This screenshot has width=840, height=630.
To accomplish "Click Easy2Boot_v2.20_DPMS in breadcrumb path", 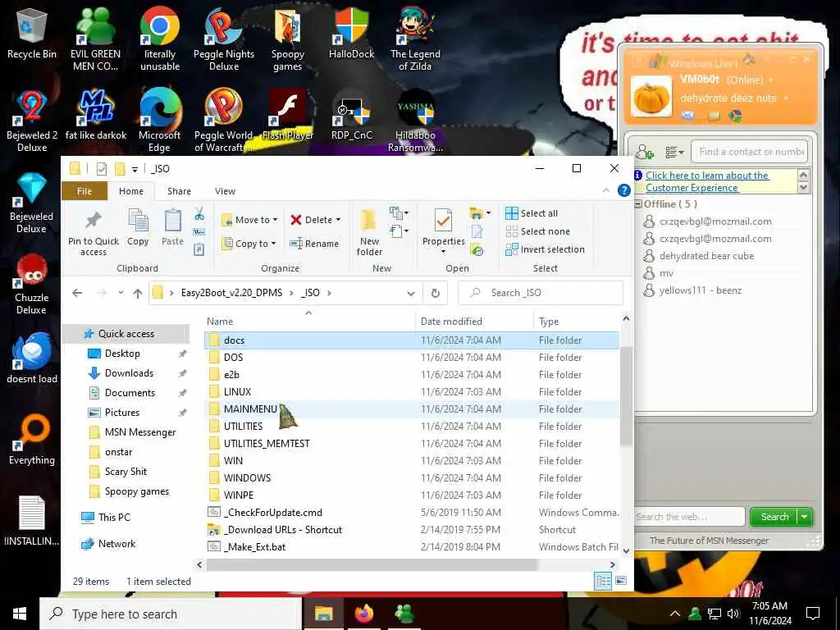I will 231,293.
